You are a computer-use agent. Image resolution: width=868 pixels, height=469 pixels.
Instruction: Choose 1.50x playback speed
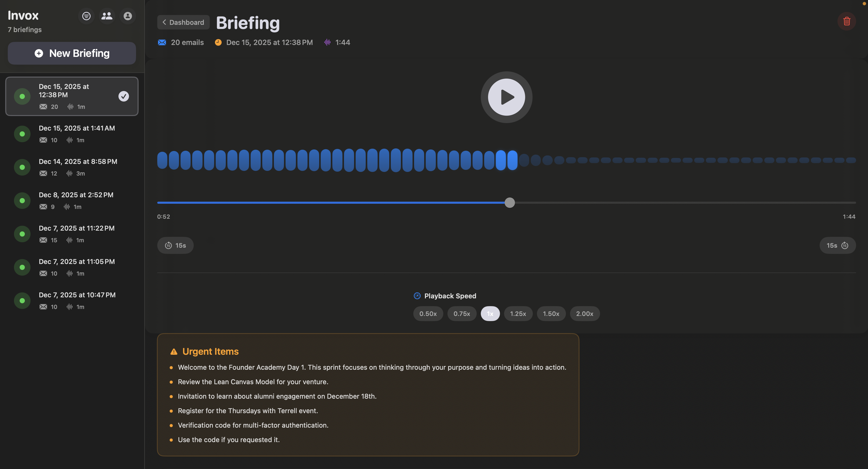(551, 314)
